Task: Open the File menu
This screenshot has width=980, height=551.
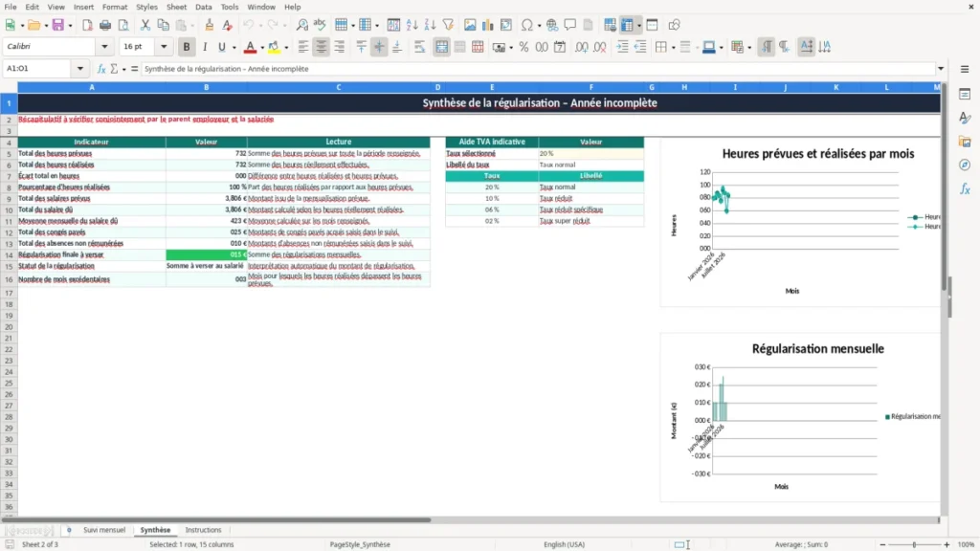Action: click(x=11, y=7)
